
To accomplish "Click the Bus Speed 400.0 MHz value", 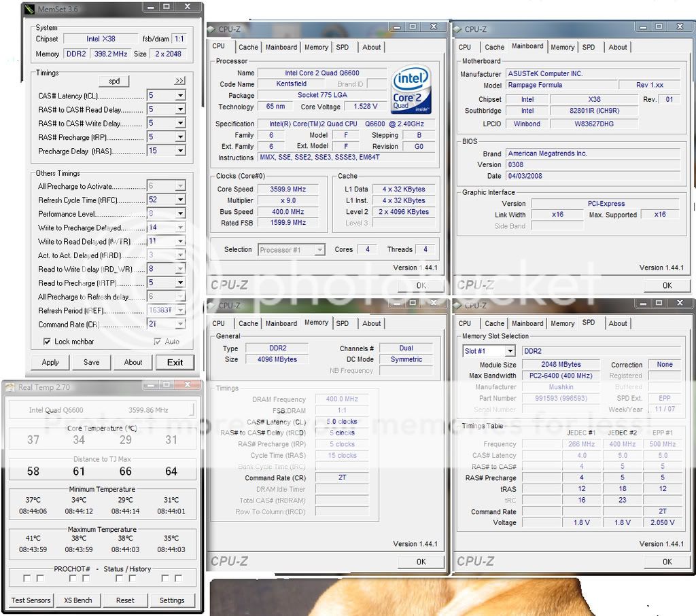I will click(x=288, y=211).
